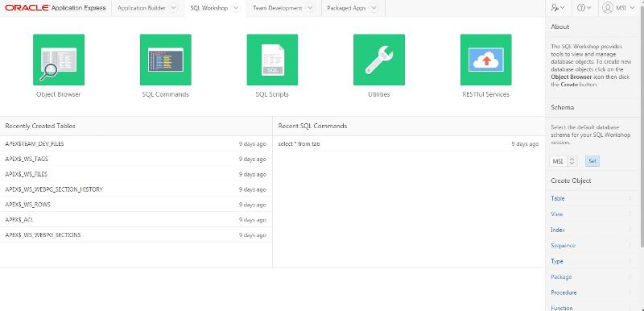Click the Utilities label text
This screenshot has width=644, height=311.
378,94
